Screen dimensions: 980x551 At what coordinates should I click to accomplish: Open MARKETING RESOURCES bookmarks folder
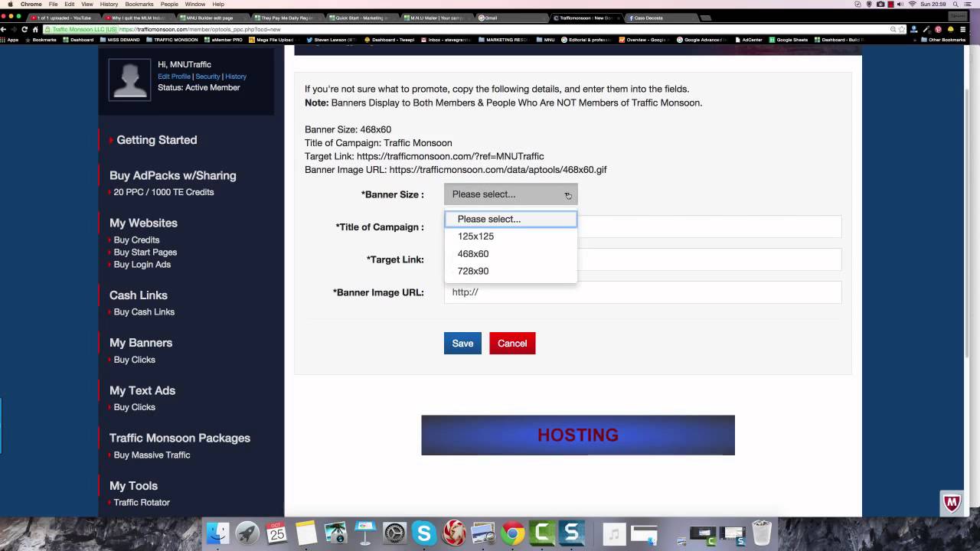point(502,40)
